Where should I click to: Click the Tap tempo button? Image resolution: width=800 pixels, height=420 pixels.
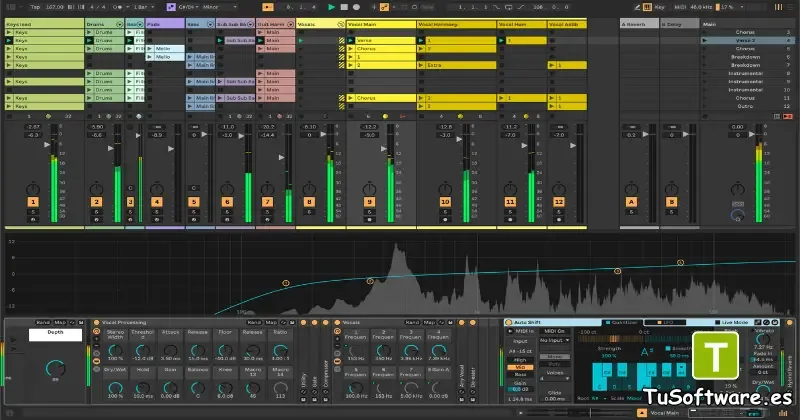(35, 7)
